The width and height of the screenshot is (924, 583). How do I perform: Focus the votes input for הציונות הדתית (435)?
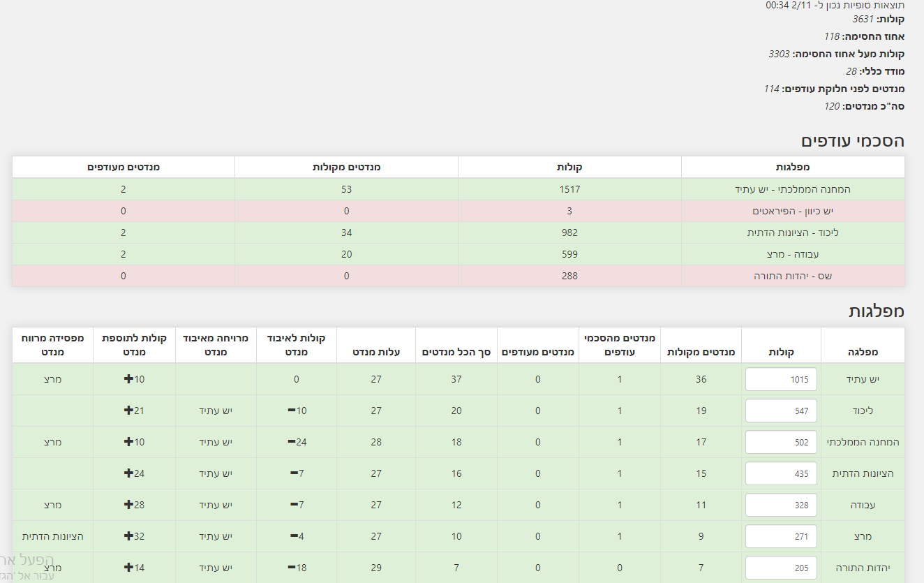point(781,473)
